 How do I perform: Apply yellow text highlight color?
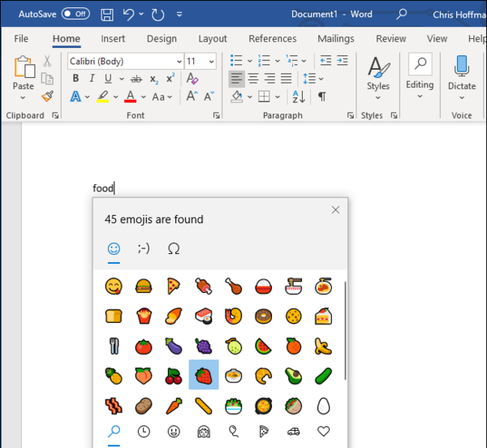tap(102, 97)
